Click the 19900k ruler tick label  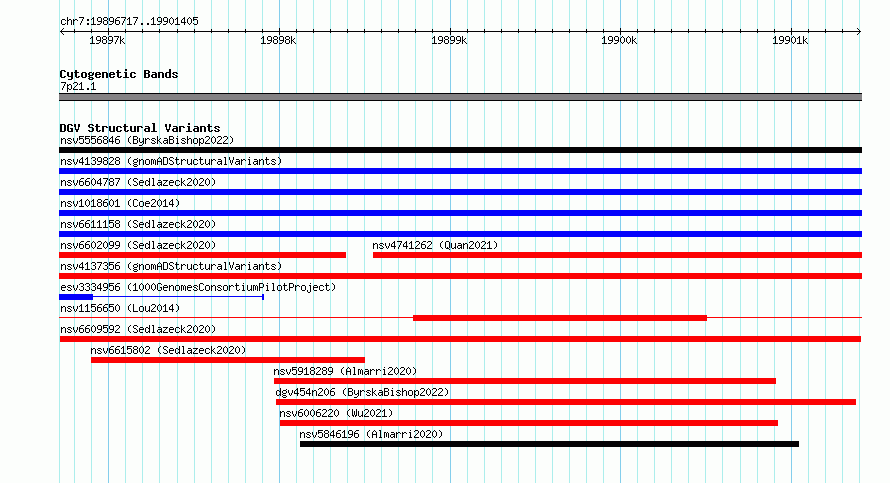coord(619,40)
